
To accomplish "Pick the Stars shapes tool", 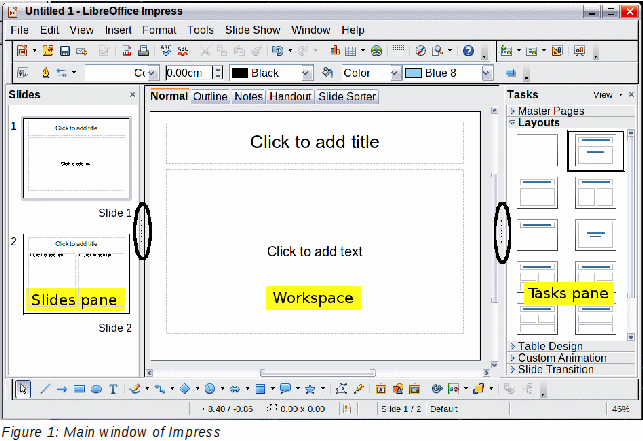I will coord(310,389).
